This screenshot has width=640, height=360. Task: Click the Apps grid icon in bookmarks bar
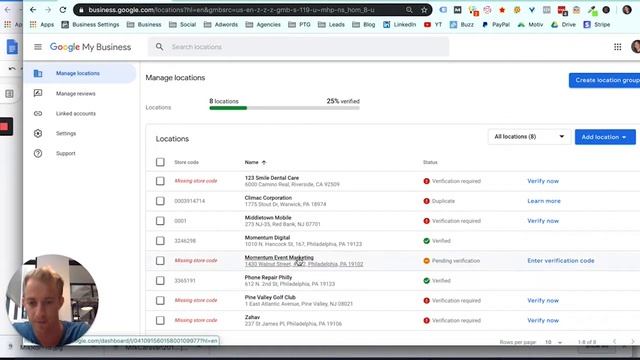click(33, 24)
